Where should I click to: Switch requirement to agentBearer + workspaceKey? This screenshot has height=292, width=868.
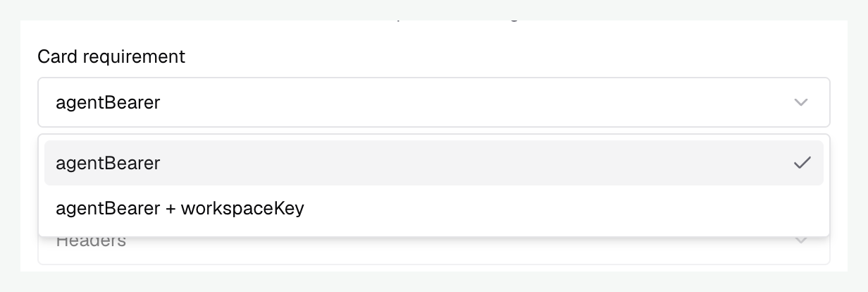434,209
